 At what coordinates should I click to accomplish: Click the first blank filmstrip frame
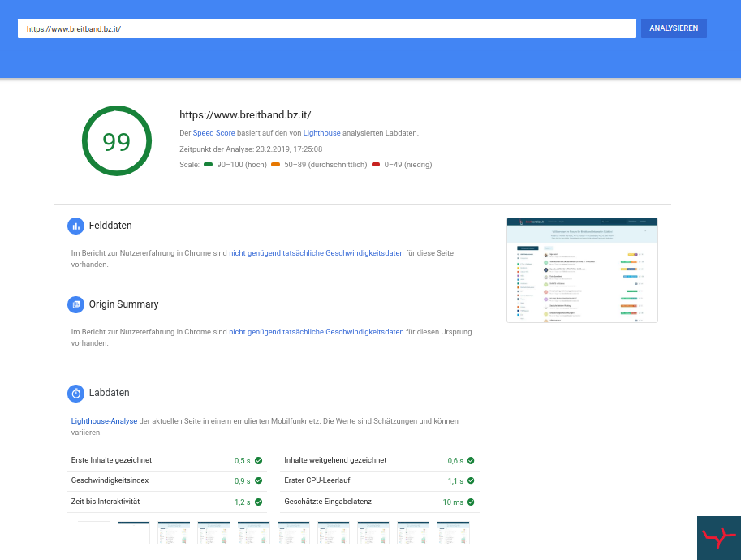[x=94, y=533]
